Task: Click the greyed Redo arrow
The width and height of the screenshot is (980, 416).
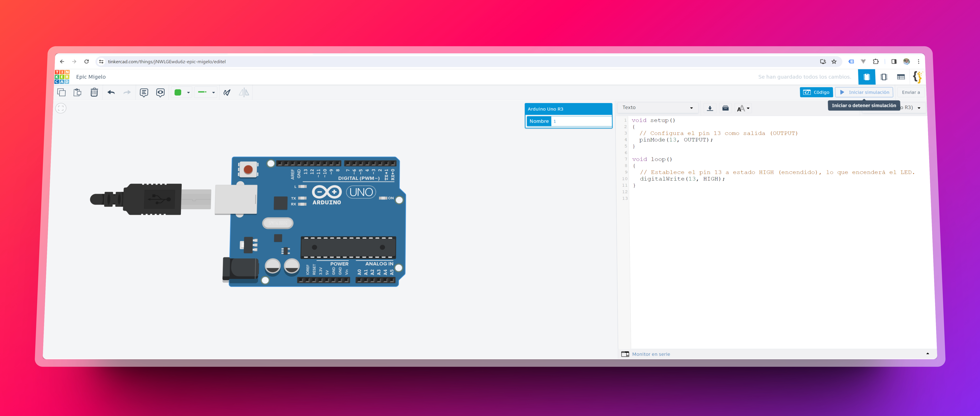Action: [x=127, y=92]
